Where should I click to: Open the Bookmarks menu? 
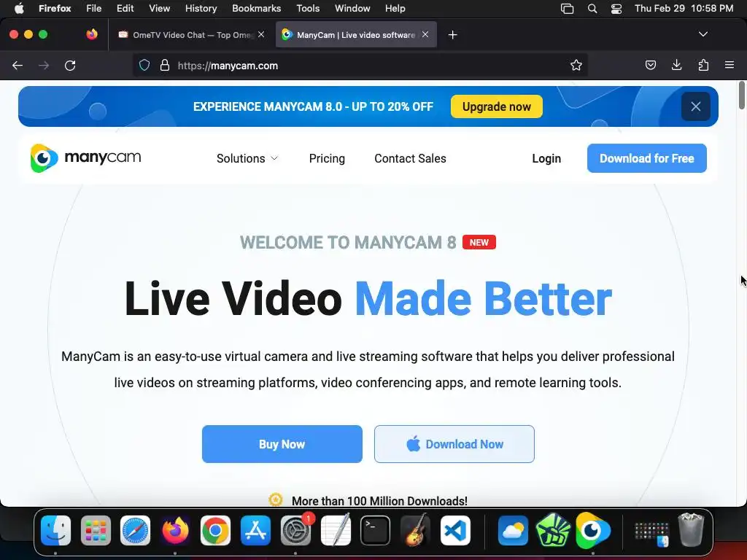(256, 9)
